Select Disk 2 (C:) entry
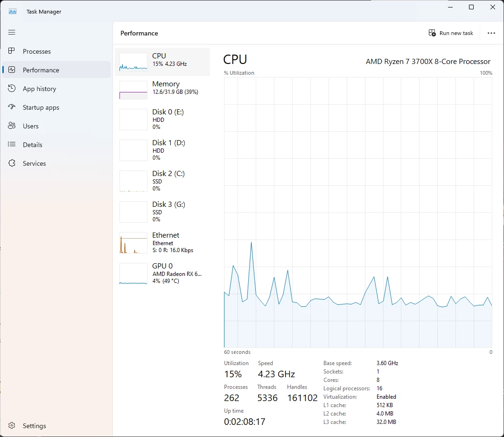The width and height of the screenshot is (504, 437). pos(162,181)
